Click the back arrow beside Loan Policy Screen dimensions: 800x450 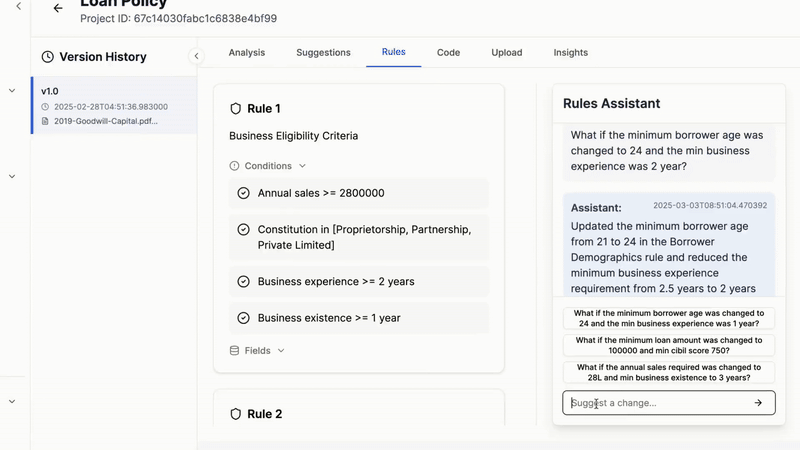pos(58,8)
